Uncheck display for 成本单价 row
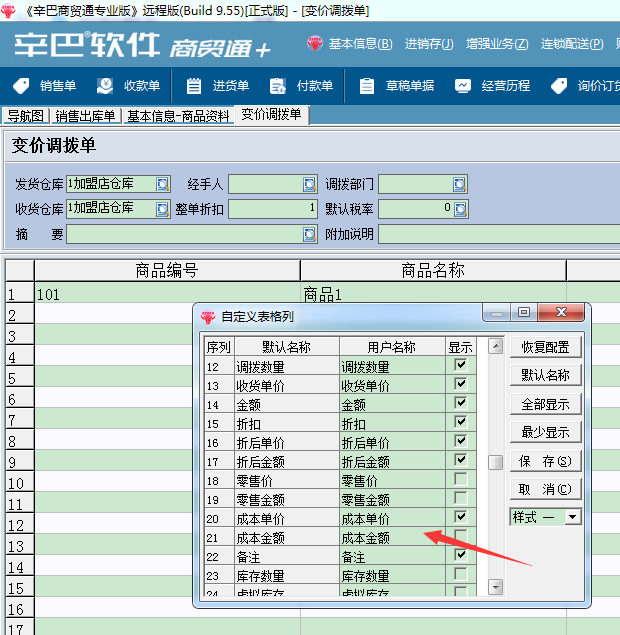 [460, 517]
